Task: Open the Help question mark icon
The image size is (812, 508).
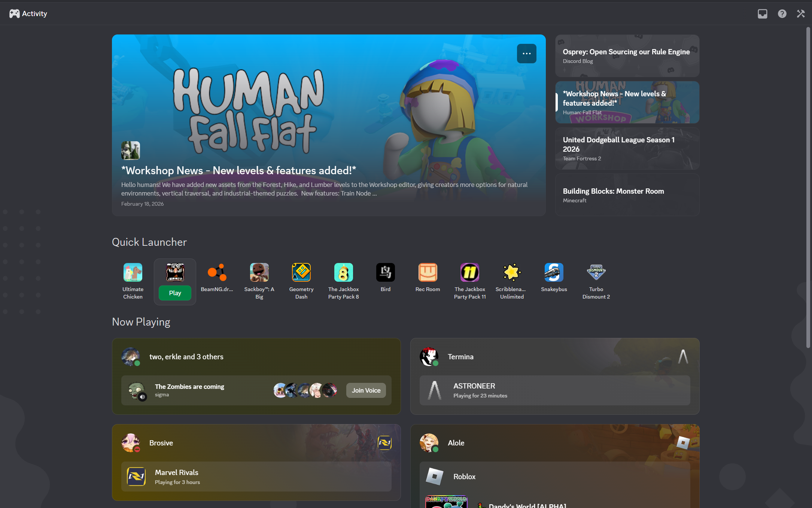Action: click(782, 14)
